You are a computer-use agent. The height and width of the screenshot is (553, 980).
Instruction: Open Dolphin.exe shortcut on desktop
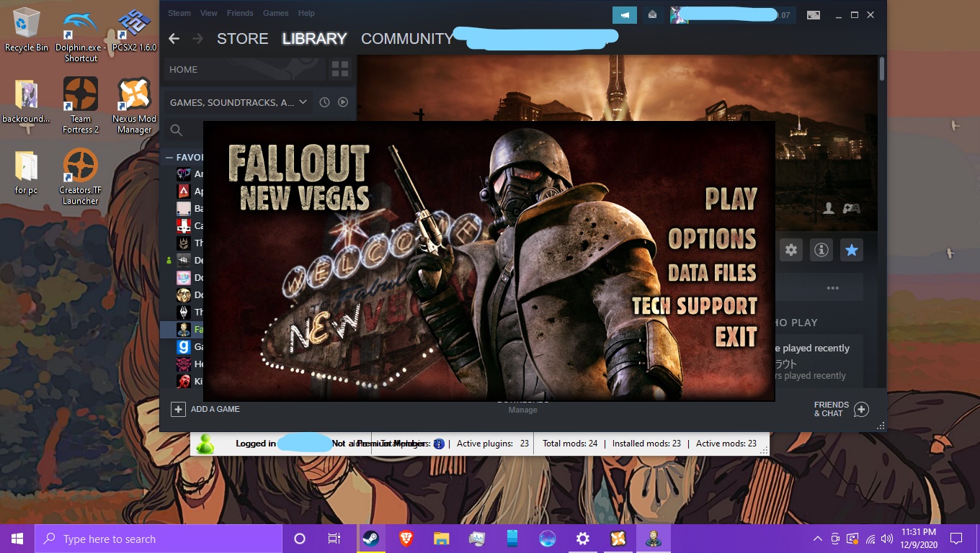tap(81, 36)
